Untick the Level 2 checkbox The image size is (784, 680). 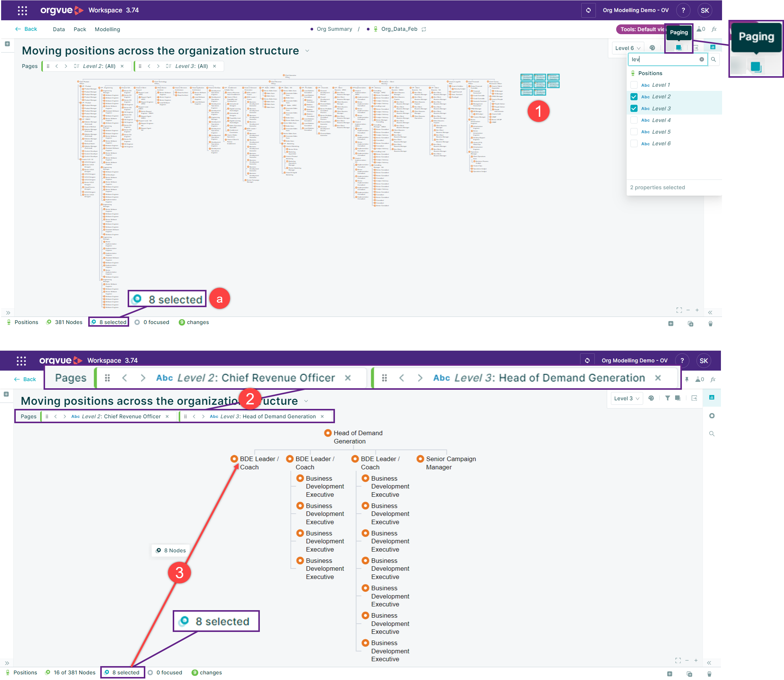pyautogui.click(x=633, y=97)
